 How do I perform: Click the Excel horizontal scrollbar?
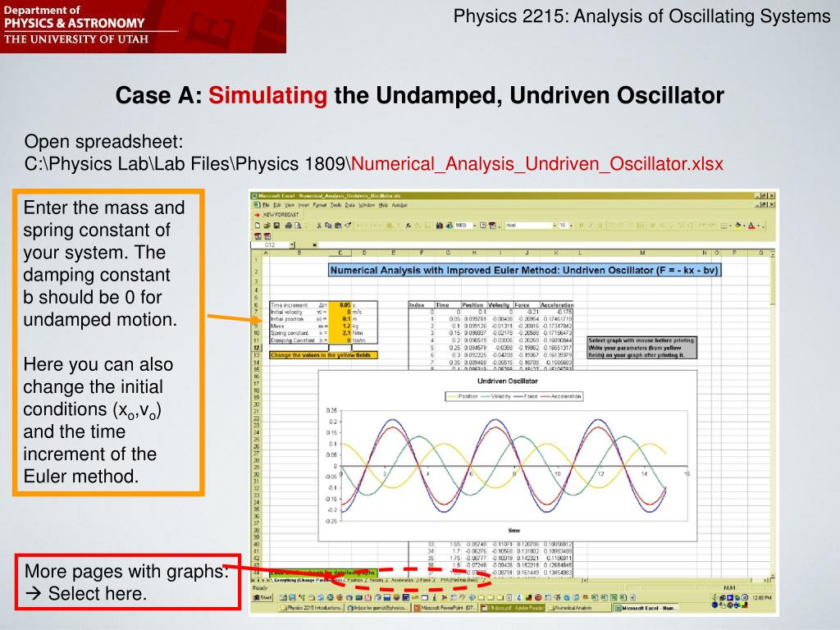pos(675,580)
